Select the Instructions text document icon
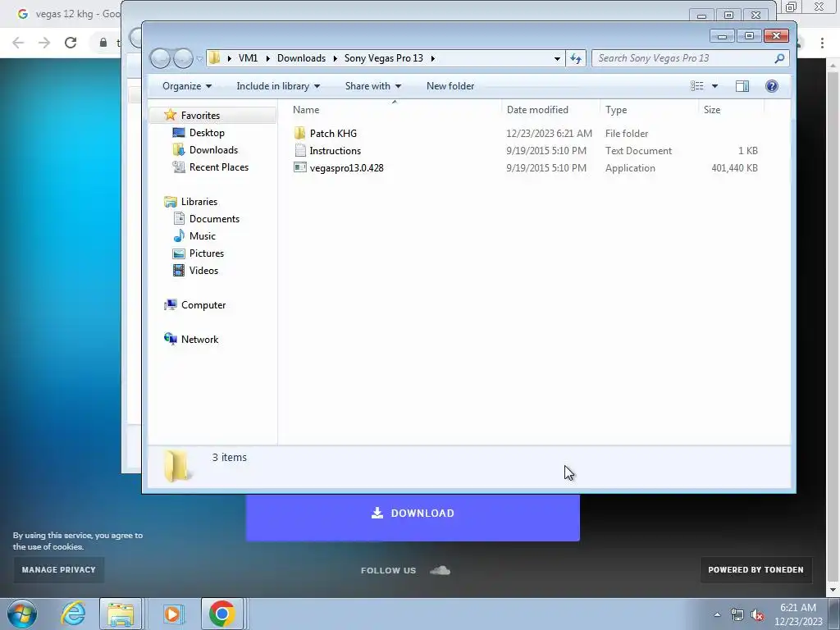The height and width of the screenshot is (630, 840). pyautogui.click(x=300, y=151)
